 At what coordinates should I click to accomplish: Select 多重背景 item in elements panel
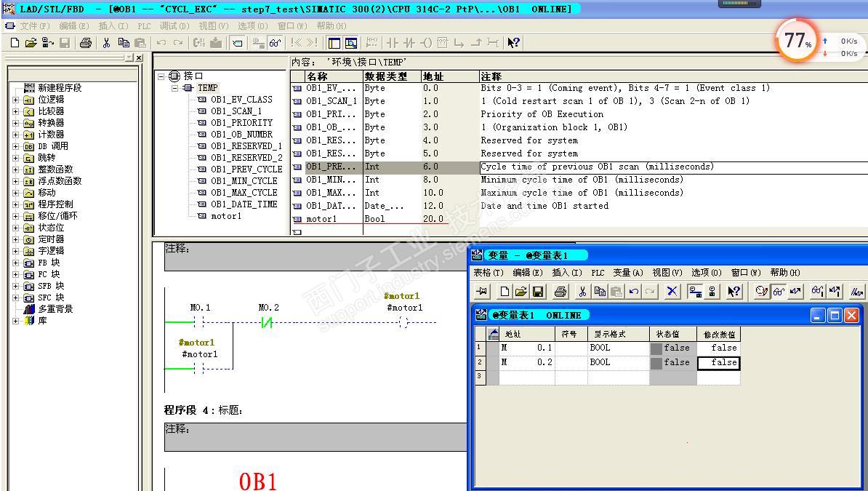coord(55,309)
